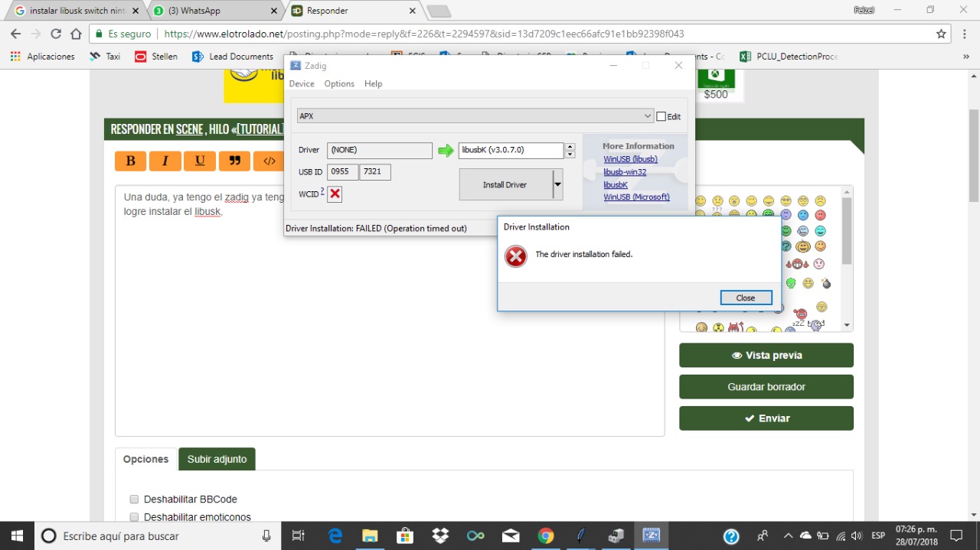The width and height of the screenshot is (980, 550).
Task: Enable Deshabilitar BBCode option
Action: click(134, 500)
